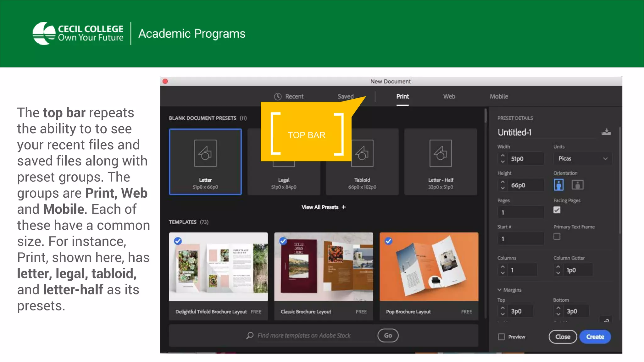Click the blue Create button
This screenshot has height=362, width=644.
pos(595,337)
